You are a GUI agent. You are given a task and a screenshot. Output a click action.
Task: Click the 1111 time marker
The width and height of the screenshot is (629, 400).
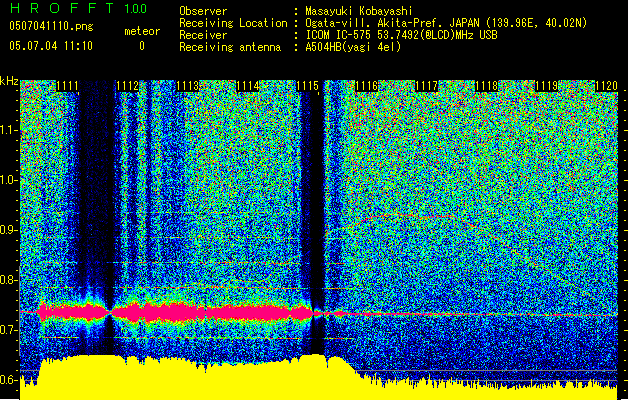tap(67, 86)
